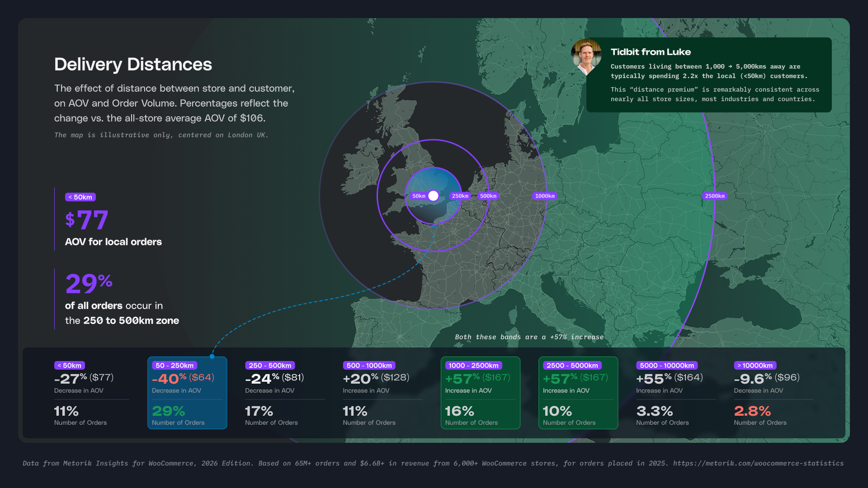Viewport: 868px width, 488px height.
Task: Click the "5000 - 10000km" band tag
Action: tap(667, 366)
